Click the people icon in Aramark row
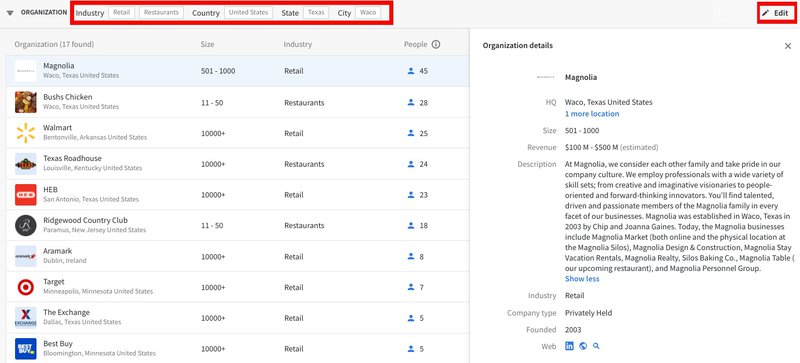The image size is (800, 363). (x=411, y=256)
